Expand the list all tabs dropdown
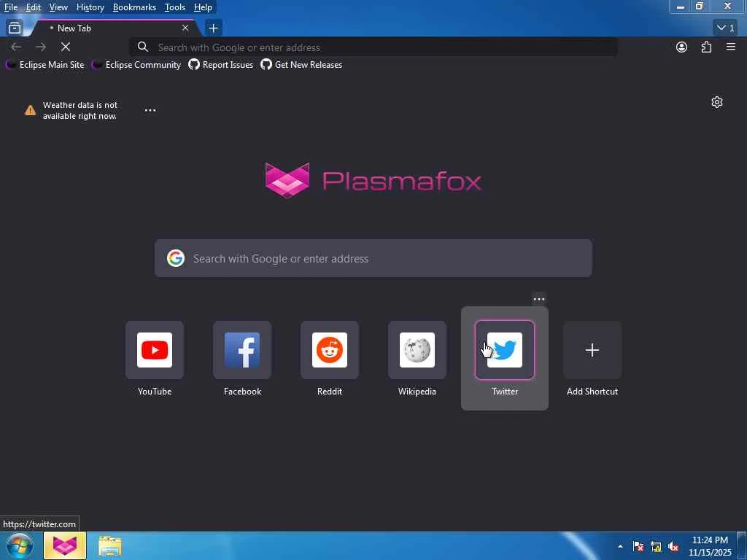Image resolution: width=747 pixels, height=560 pixels. point(727,28)
